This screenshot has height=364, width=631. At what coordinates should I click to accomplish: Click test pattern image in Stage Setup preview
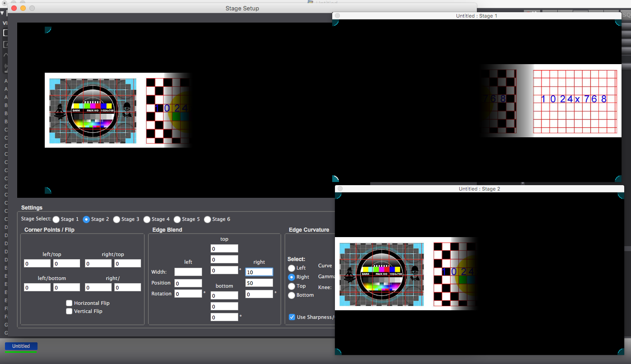(93, 111)
